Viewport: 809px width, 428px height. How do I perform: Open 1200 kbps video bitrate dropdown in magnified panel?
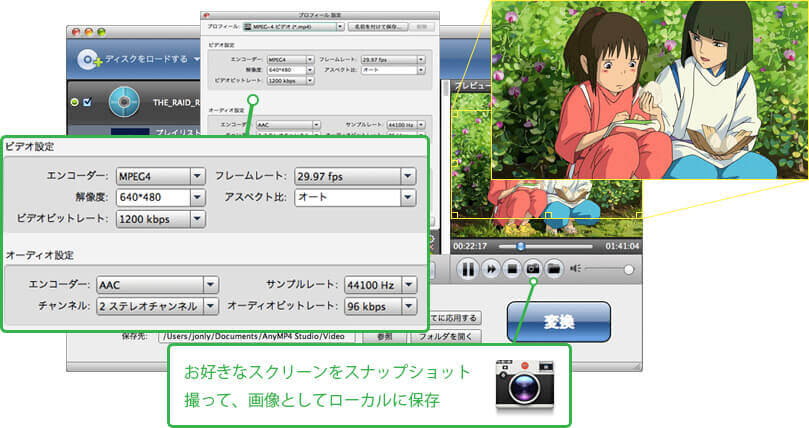tap(160, 219)
